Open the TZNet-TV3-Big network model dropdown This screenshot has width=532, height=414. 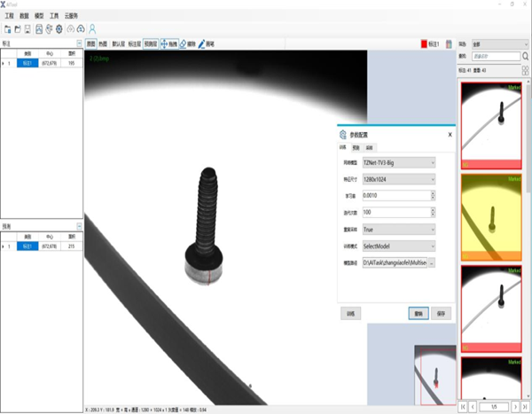pos(398,162)
